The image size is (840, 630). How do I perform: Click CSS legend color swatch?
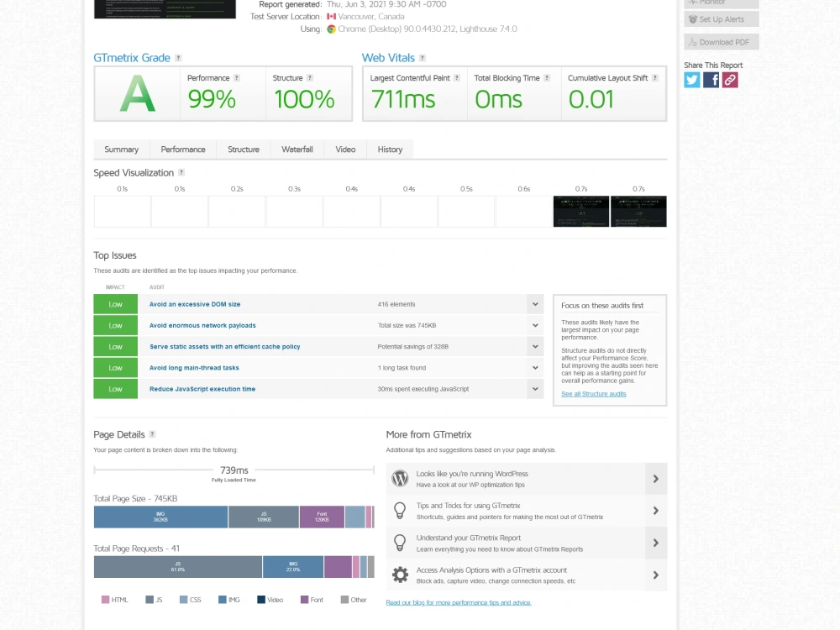coord(183,600)
